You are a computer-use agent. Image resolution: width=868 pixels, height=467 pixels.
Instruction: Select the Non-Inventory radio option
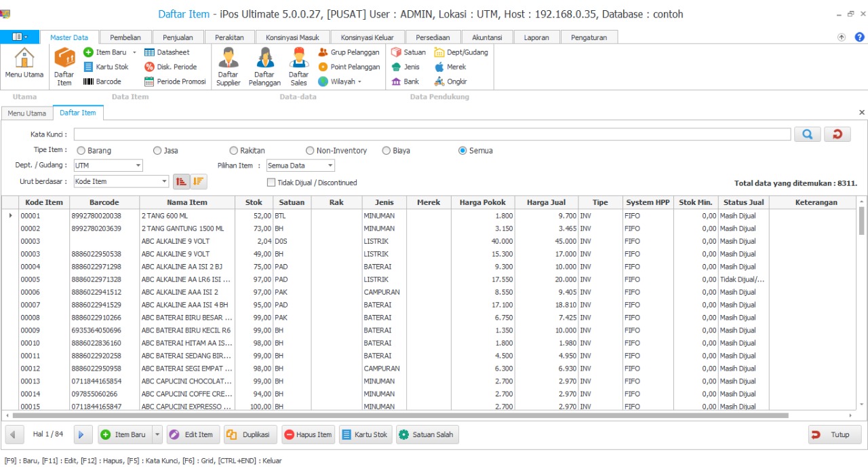pyautogui.click(x=310, y=151)
